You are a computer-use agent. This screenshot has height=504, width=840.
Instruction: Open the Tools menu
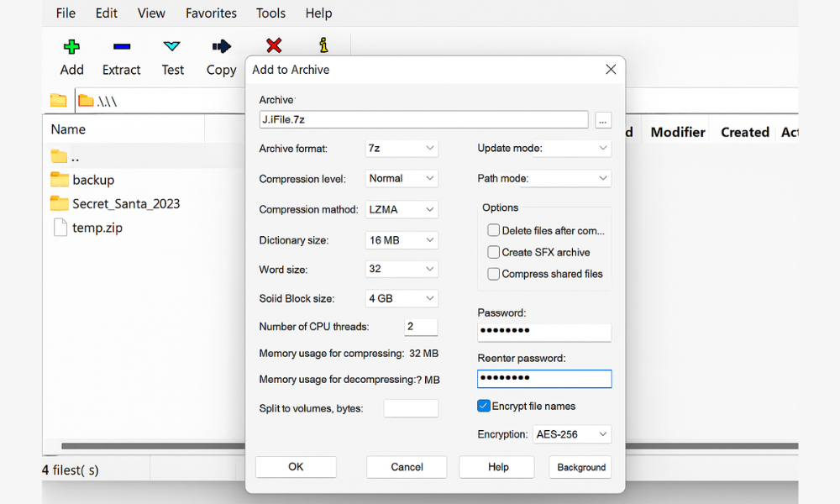click(x=270, y=13)
